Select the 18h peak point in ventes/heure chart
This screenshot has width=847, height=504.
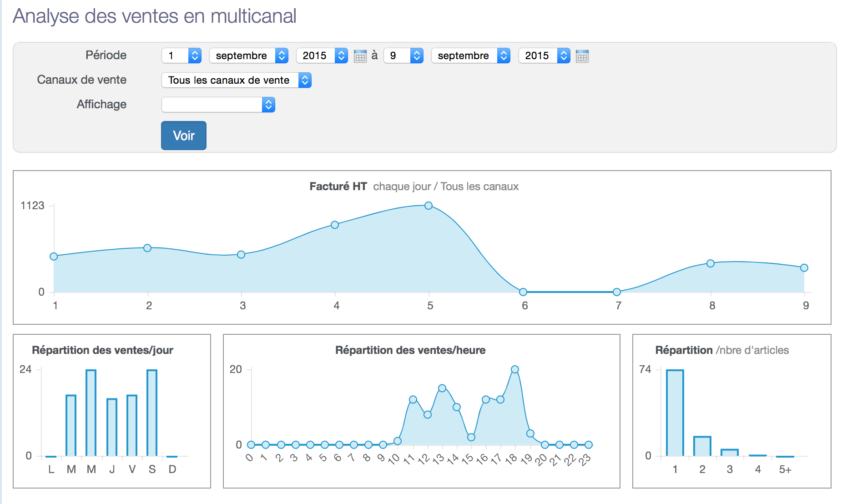coord(515,369)
